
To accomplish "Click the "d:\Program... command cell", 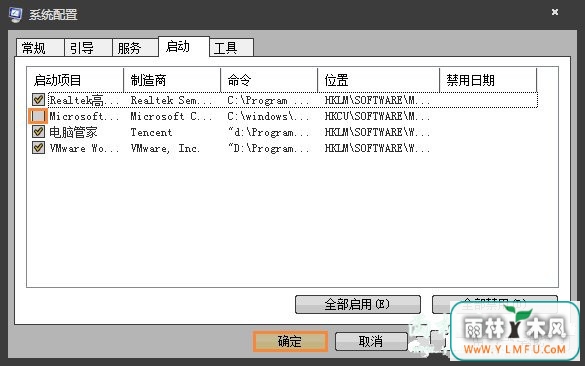I will (x=269, y=132).
